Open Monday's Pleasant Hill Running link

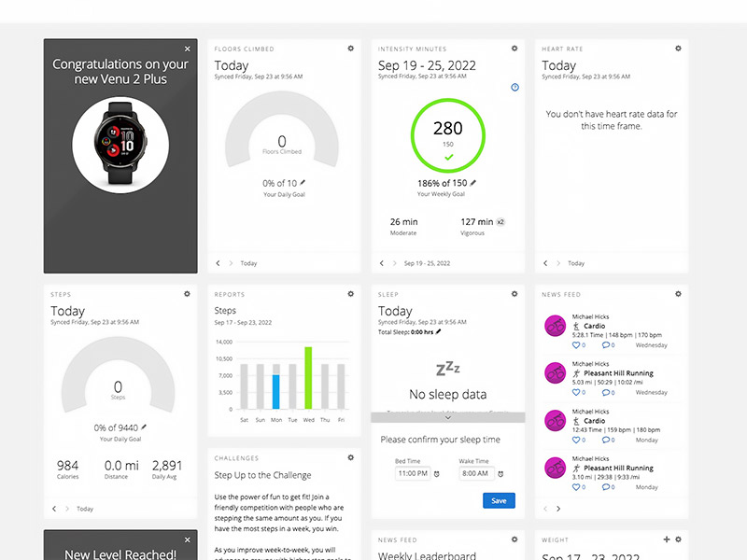click(618, 469)
